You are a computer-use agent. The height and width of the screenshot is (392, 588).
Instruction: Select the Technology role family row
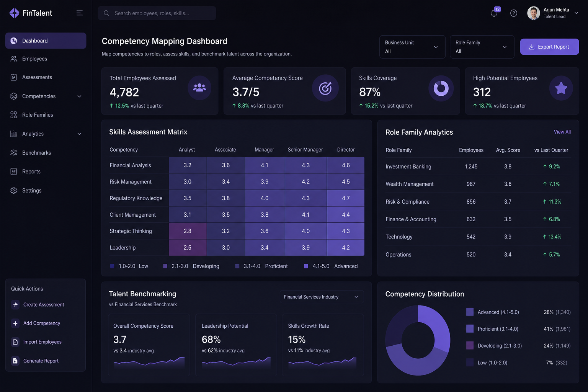coord(478,237)
